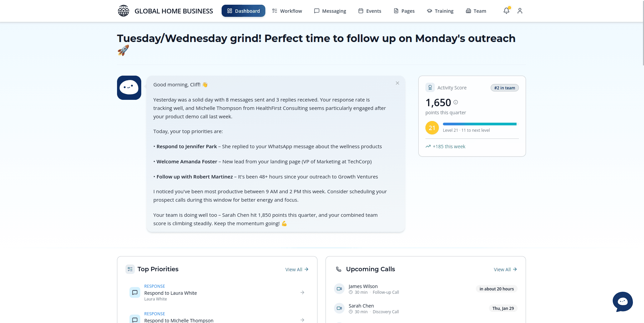
Task: Go to the Events tab
Action: 370,11
